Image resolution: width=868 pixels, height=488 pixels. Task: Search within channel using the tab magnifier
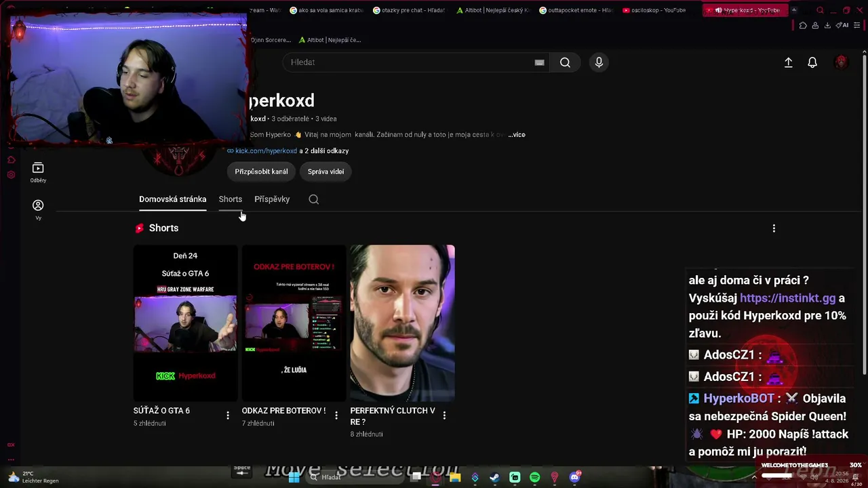313,199
